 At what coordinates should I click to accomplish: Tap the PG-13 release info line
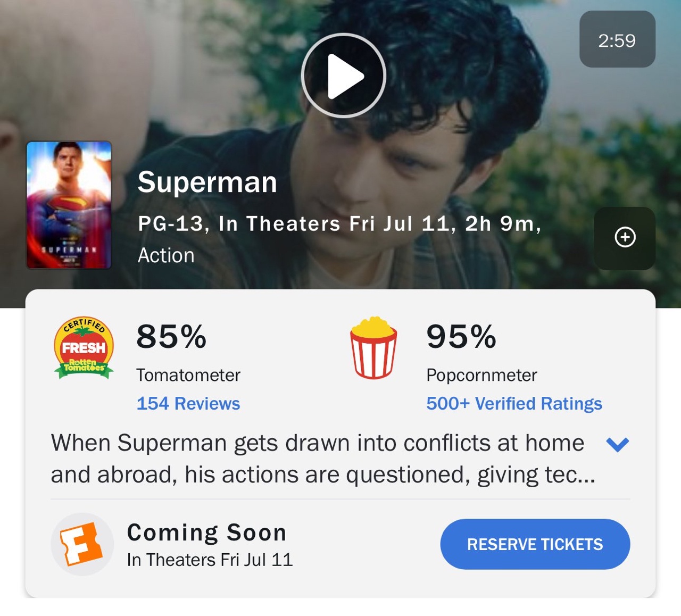(339, 224)
